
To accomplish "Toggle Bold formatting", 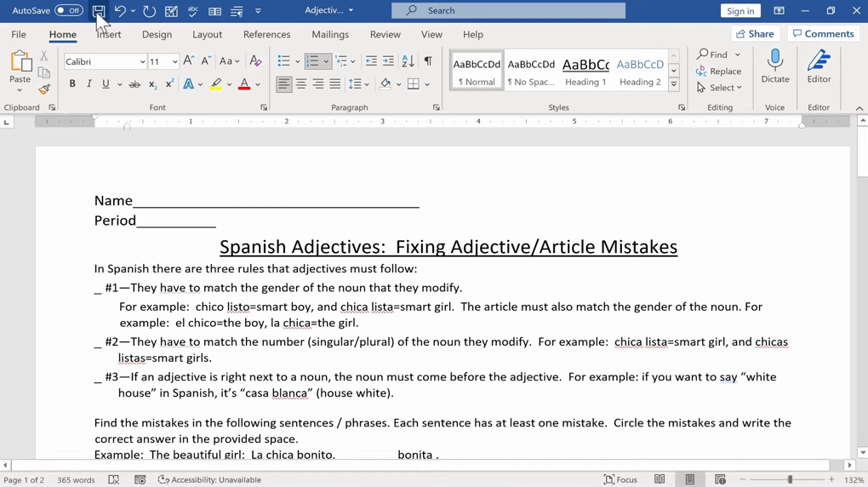I will [x=72, y=84].
